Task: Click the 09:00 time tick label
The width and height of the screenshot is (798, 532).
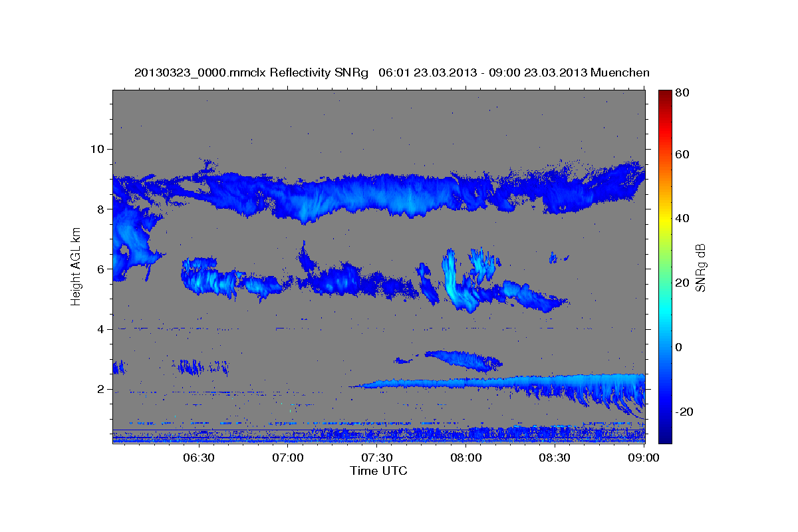Action: coord(644,458)
